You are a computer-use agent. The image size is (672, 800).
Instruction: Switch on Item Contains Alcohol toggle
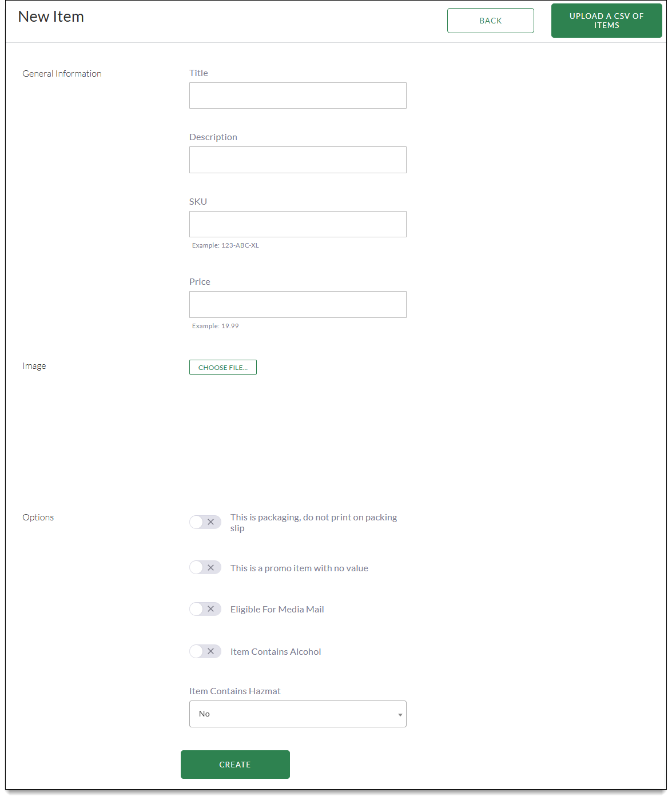click(205, 651)
